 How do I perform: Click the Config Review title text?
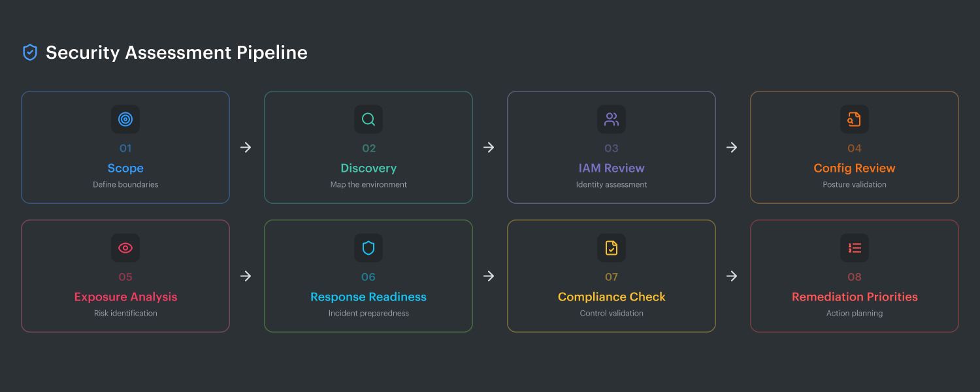pyautogui.click(x=854, y=168)
